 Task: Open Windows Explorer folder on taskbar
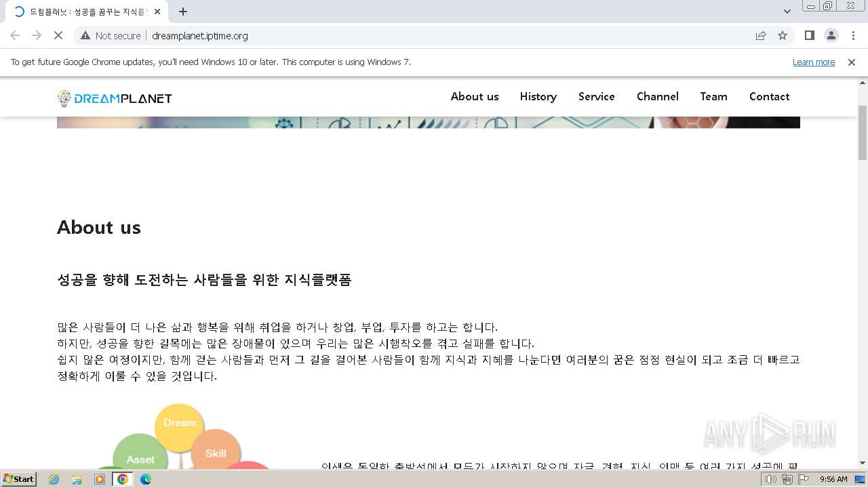coord(77,479)
